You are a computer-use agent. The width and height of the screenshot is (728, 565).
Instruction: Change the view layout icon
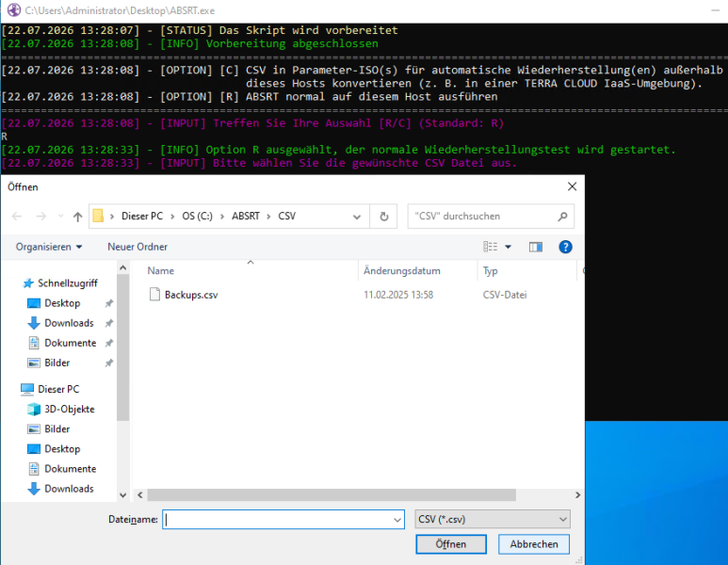pyautogui.click(x=490, y=247)
